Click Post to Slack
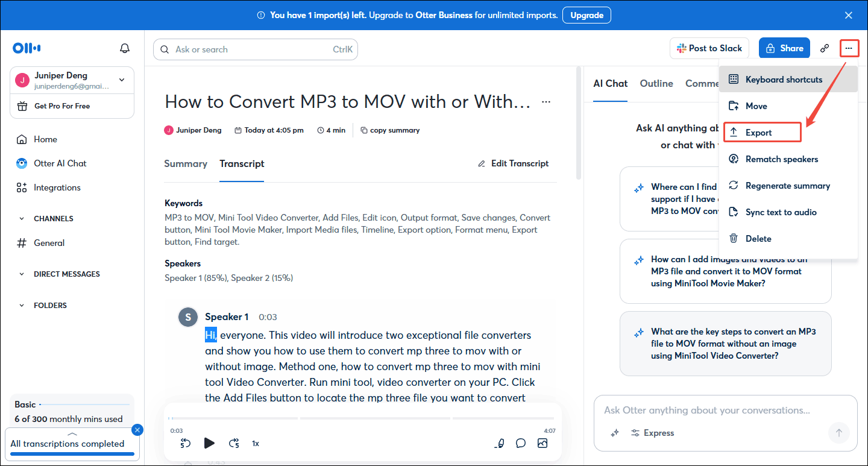 [709, 48]
